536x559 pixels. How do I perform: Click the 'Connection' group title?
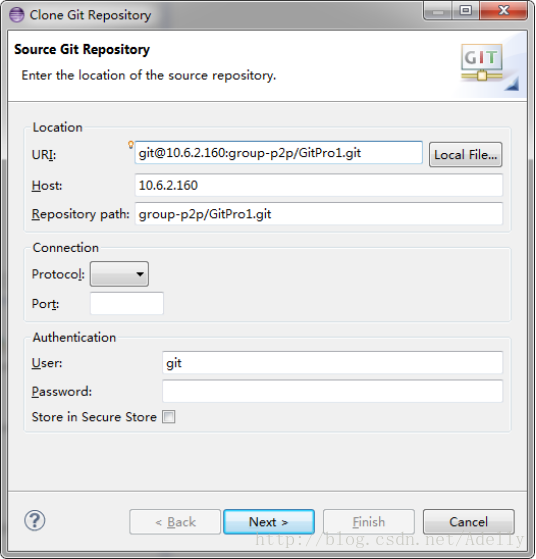tap(66, 247)
